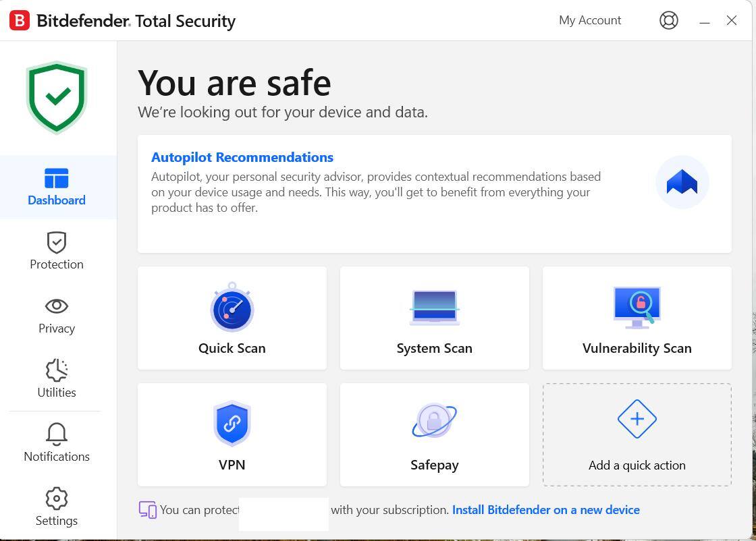756x541 pixels.
Task: Click Install Bitdefender on a new device link
Action: point(545,510)
